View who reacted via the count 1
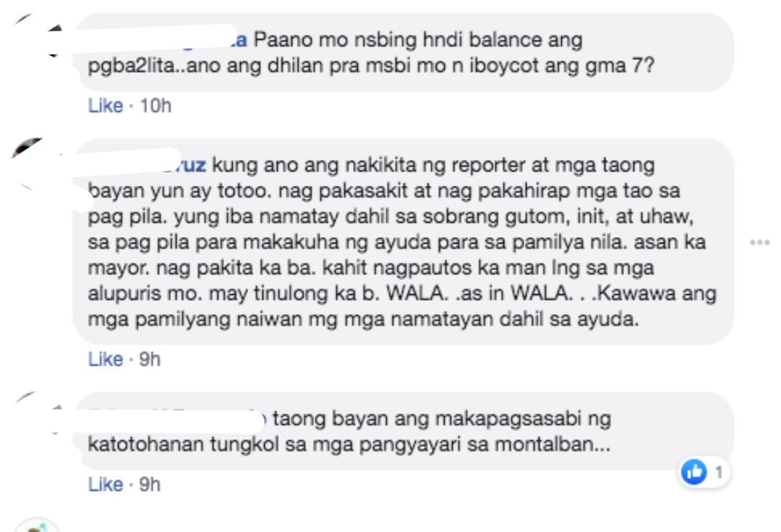This screenshot has width=781, height=532. (x=719, y=472)
